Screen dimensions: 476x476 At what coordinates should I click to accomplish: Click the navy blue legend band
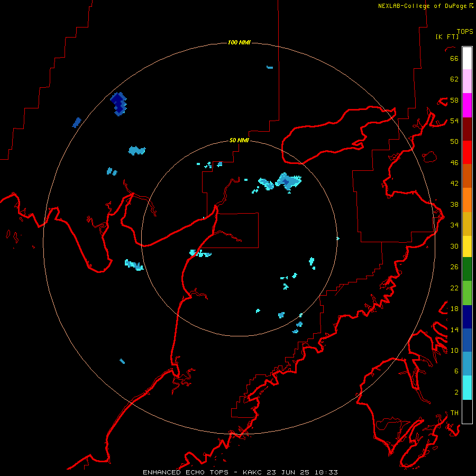tap(467, 317)
